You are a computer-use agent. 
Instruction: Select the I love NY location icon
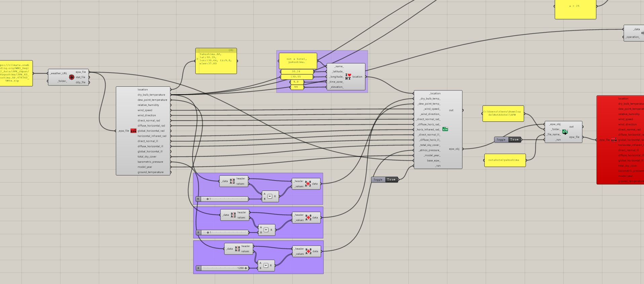click(348, 77)
